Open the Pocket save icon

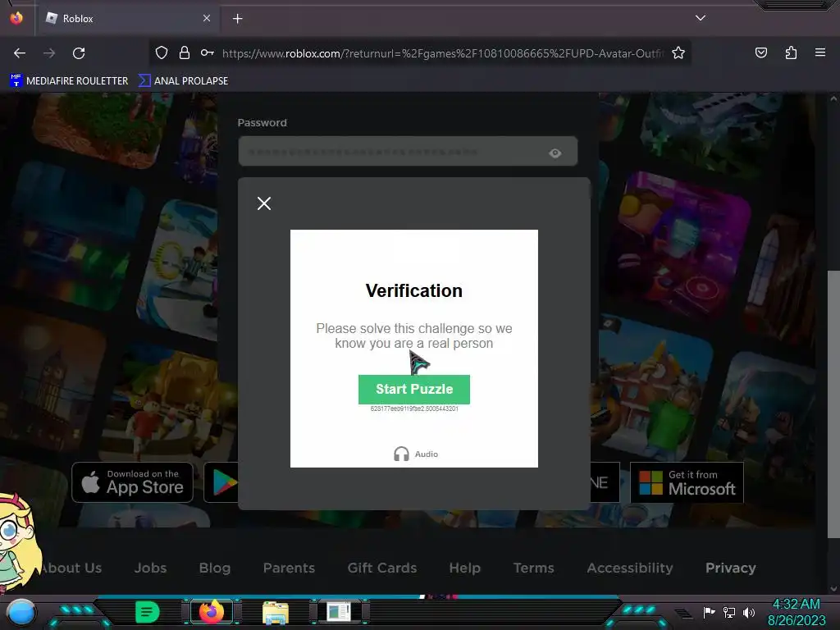761,52
